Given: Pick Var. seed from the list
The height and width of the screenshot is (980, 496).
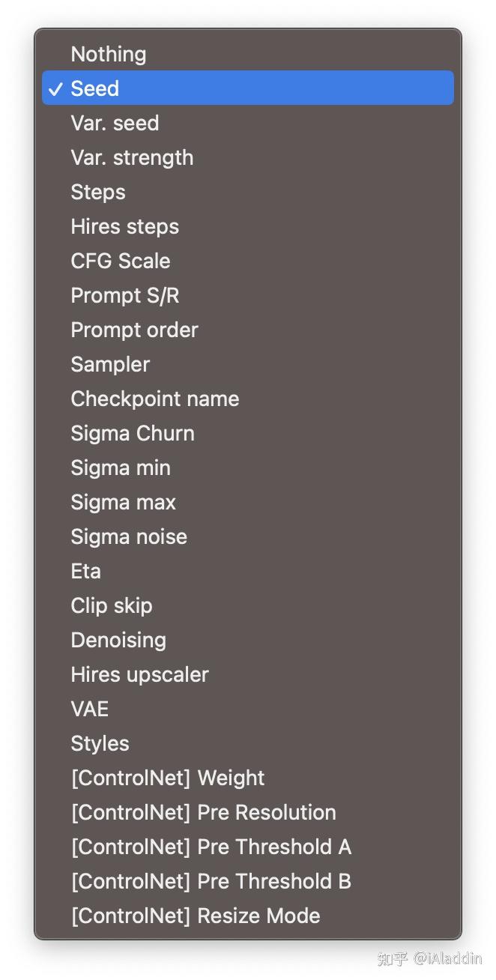Looking at the screenshot, I should [115, 123].
